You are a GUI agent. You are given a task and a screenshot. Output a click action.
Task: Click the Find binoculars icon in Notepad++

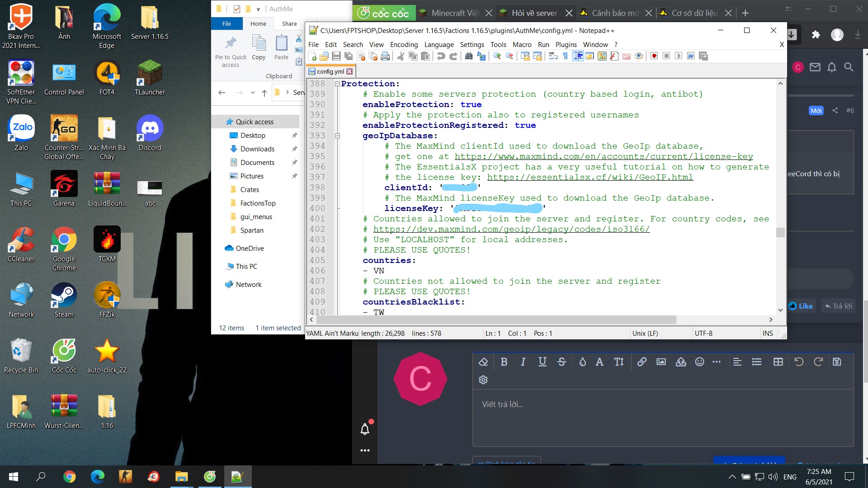[x=469, y=56]
